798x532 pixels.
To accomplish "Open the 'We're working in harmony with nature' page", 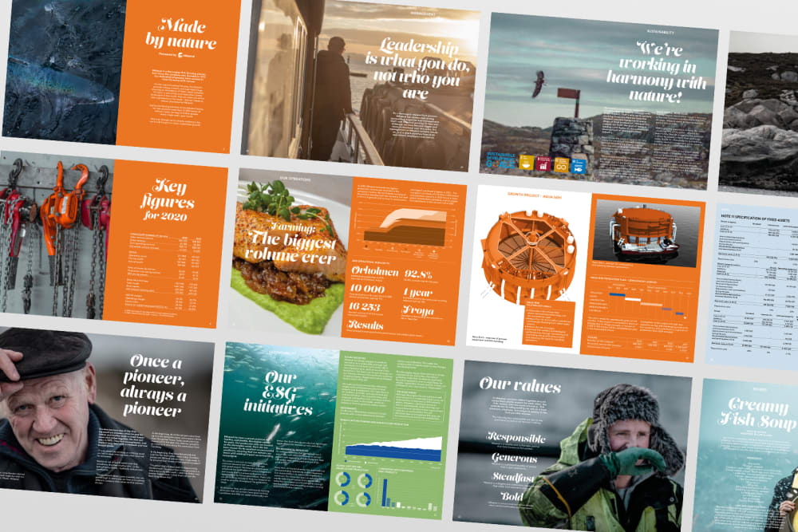I will click(599, 100).
